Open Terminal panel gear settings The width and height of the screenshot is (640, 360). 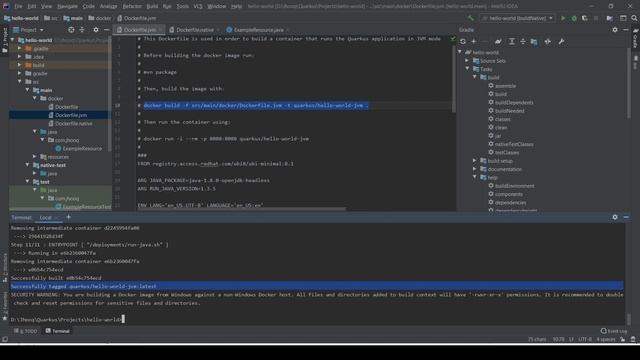pos(615,217)
